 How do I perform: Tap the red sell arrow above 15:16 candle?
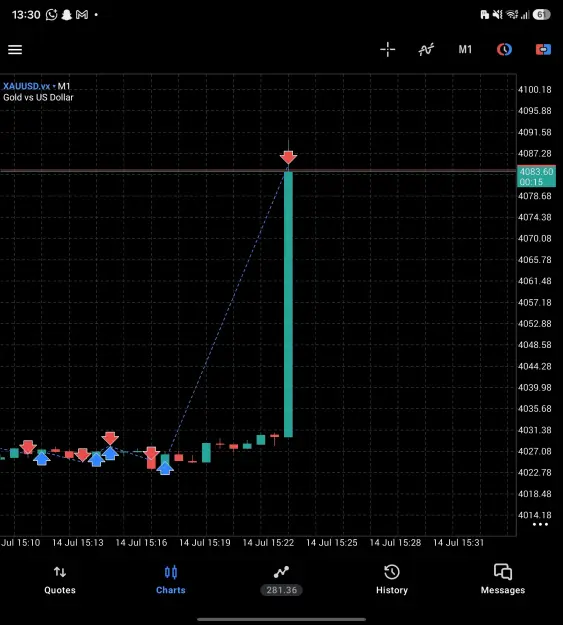(x=151, y=453)
